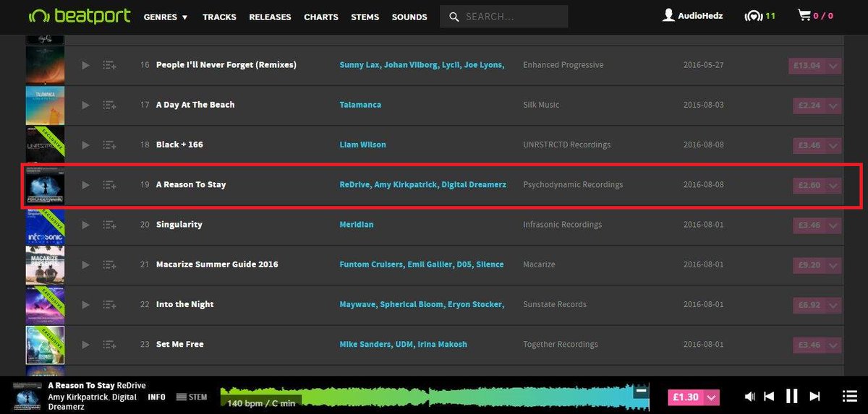Screen dimensions: 868x414
Task: Go to the Sounds page
Action: click(x=409, y=17)
